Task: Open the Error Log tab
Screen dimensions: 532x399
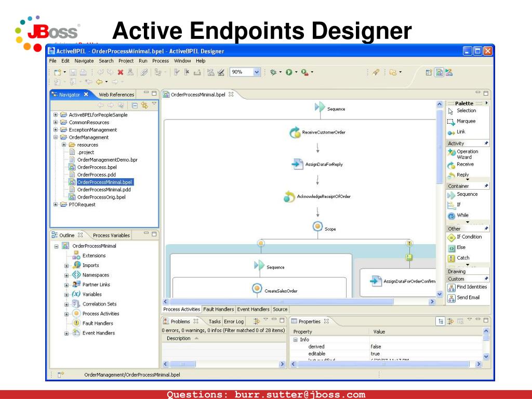Action: [234, 322]
